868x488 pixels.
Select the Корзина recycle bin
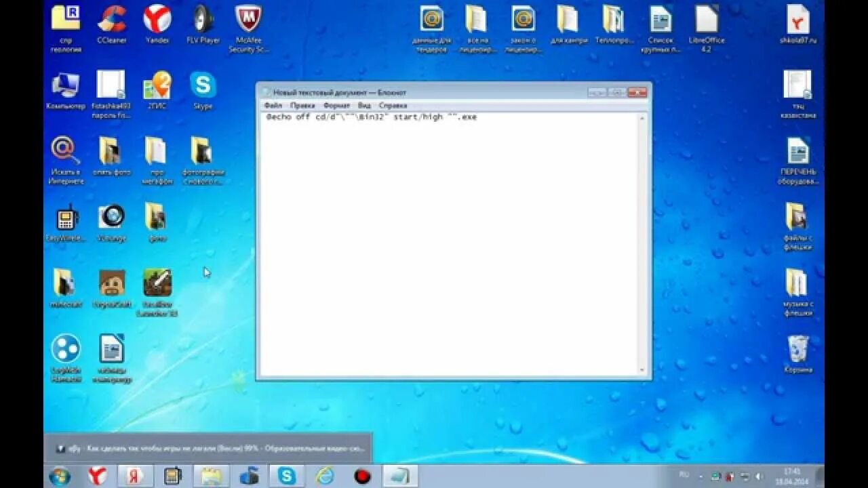coord(798,354)
